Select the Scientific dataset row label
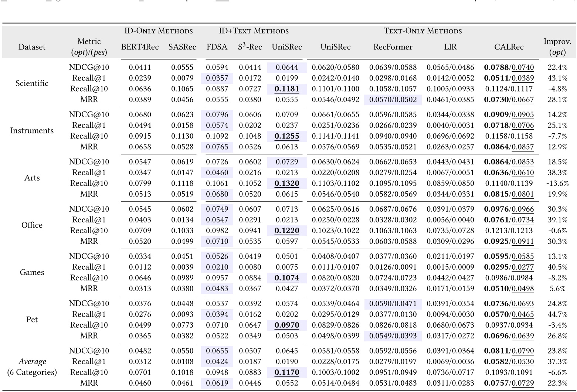The image size is (577, 392). tap(32, 83)
